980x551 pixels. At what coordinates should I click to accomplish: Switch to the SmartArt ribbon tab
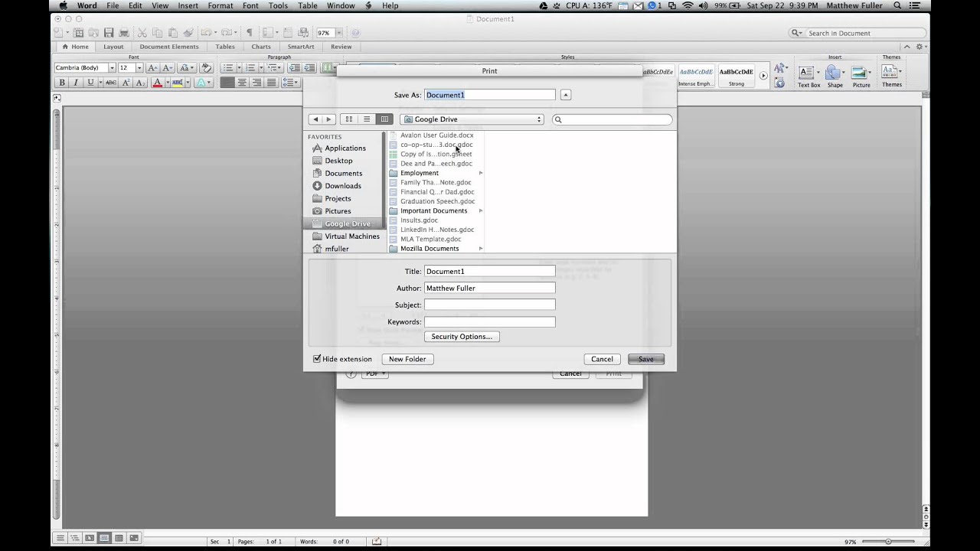coord(301,47)
